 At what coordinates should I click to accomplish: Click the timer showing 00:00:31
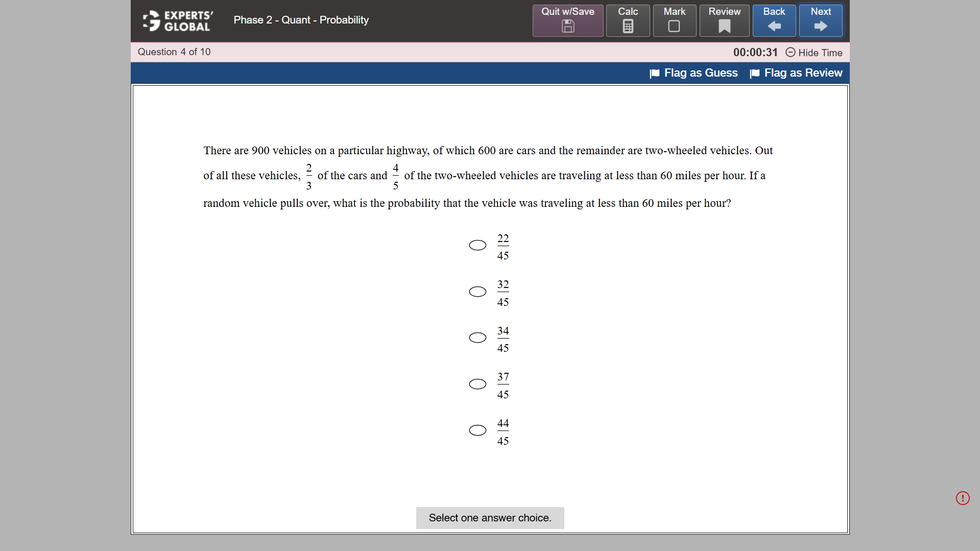pyautogui.click(x=755, y=52)
